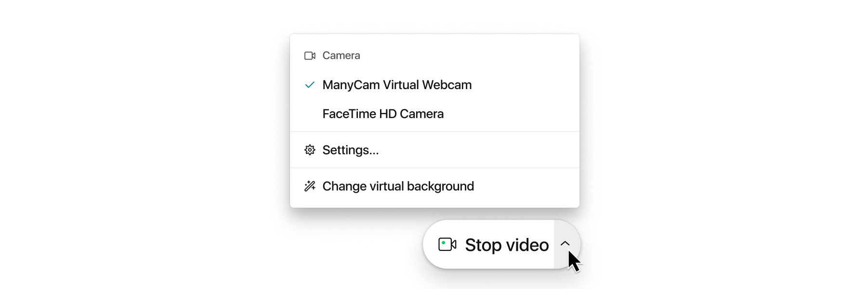Click the video camera icon on Stop video
The image size is (868, 289).
(x=447, y=244)
